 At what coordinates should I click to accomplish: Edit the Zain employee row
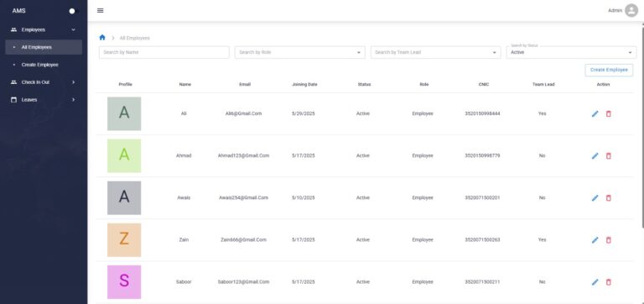[x=595, y=240]
